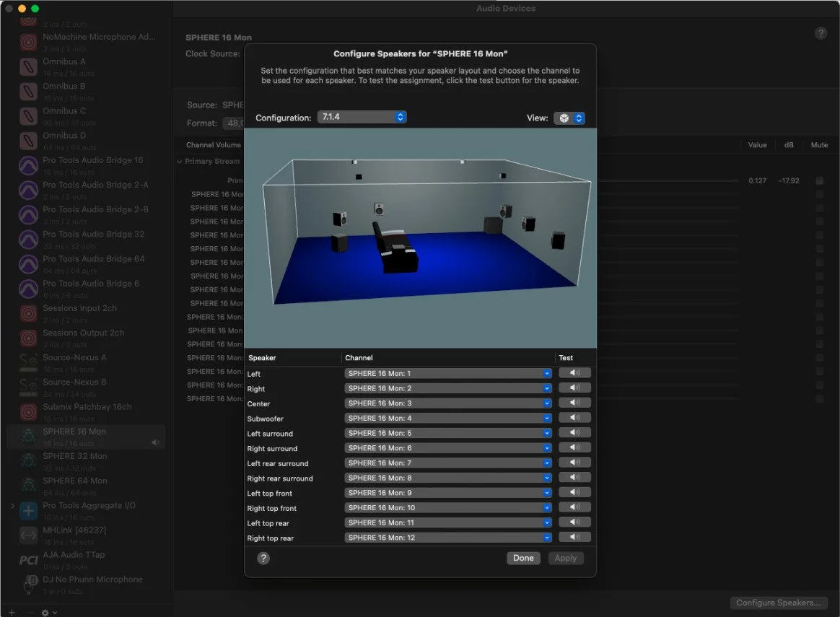Select Pro Tools Audio Bridge 64

point(86,264)
